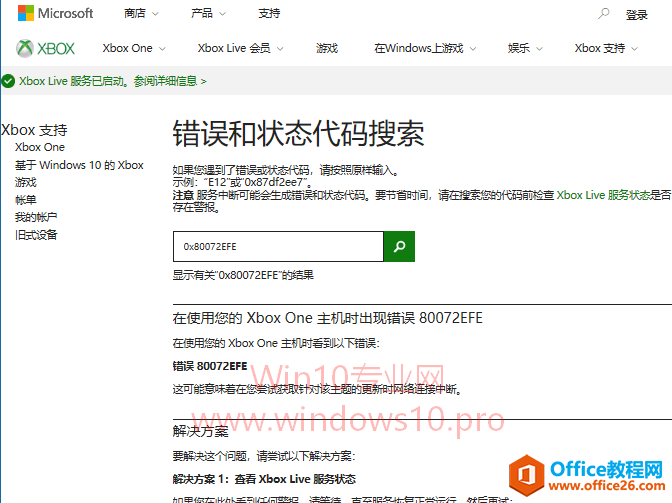672x503 pixels.
Task: Expand the Xbox 支持 nav dropdown
Action: coord(606,48)
